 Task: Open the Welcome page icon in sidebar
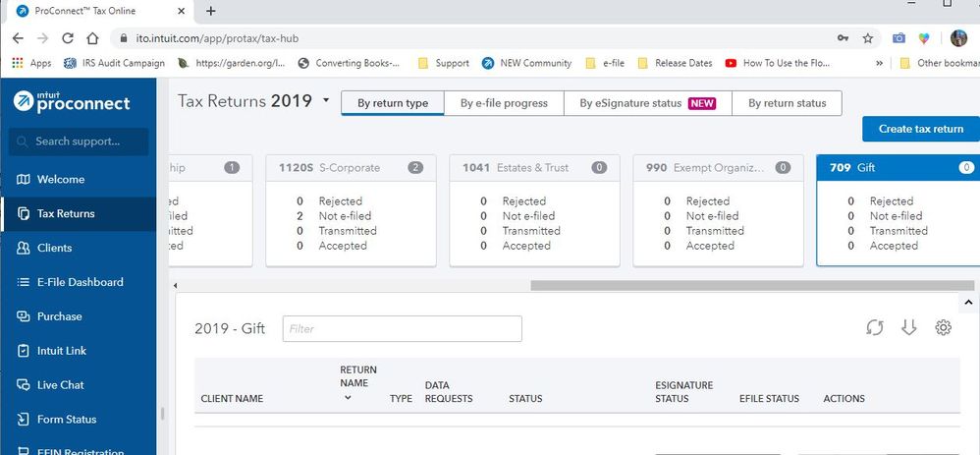[24, 180]
